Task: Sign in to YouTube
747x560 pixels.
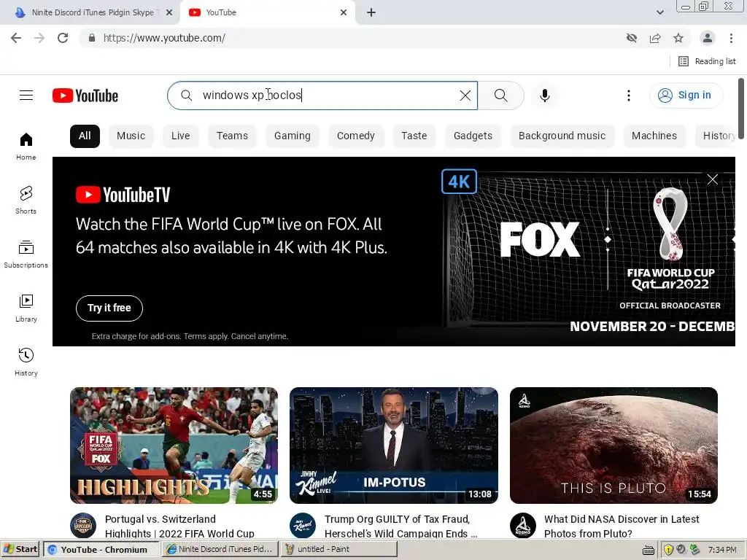Action: click(686, 96)
